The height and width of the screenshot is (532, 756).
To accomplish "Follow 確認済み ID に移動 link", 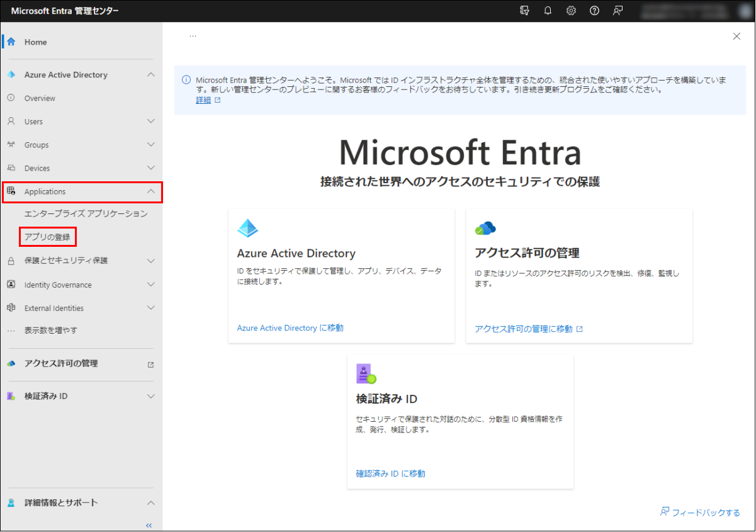I will [x=390, y=473].
